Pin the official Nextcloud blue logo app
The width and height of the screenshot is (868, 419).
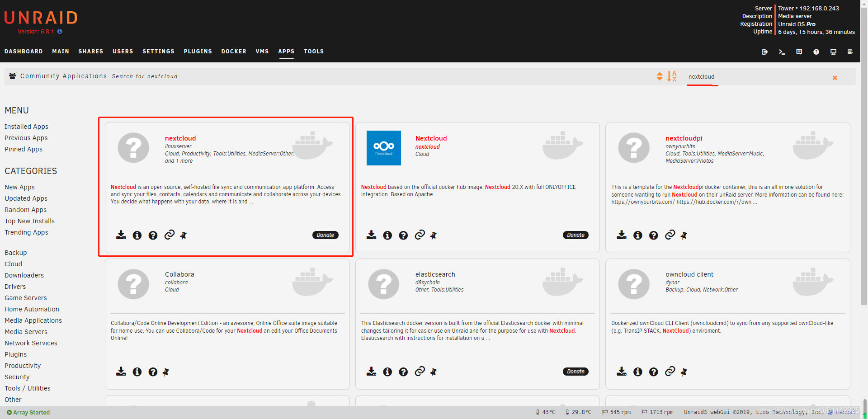[x=434, y=235]
